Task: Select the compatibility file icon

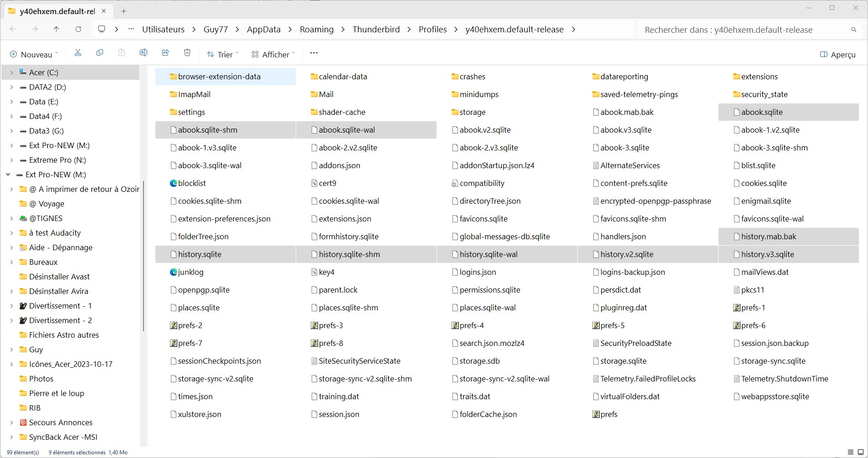Action: 455,183
